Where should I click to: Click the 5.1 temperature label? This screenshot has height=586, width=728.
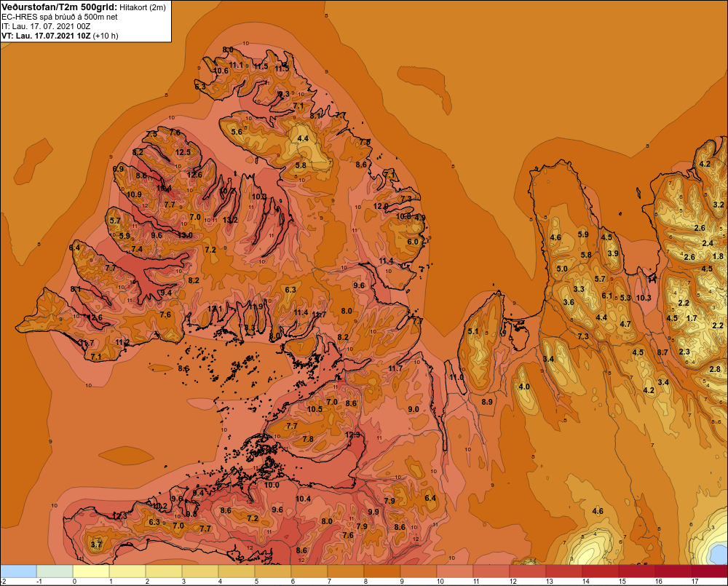[473, 331]
